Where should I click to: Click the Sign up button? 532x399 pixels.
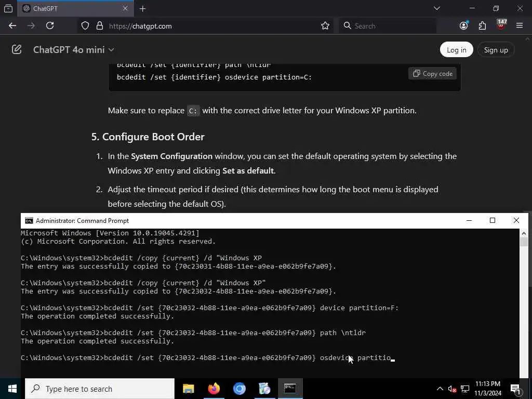(x=496, y=50)
